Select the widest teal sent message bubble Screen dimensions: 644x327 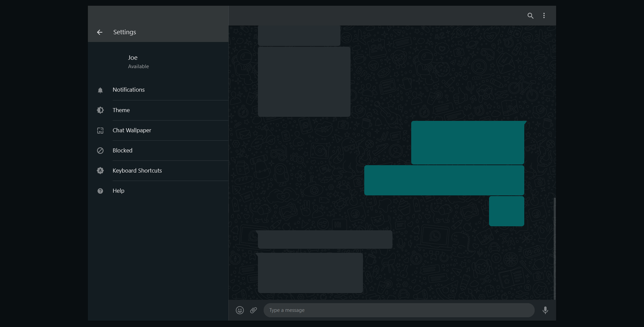(x=444, y=180)
